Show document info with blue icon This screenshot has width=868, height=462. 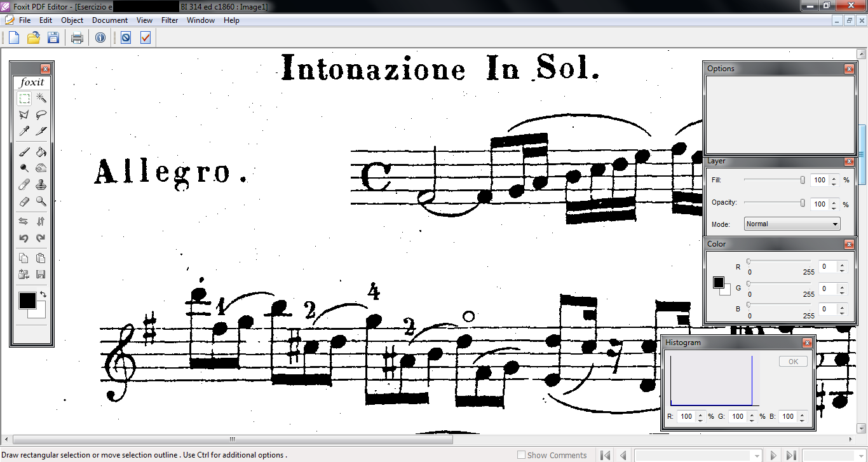pyautogui.click(x=100, y=38)
